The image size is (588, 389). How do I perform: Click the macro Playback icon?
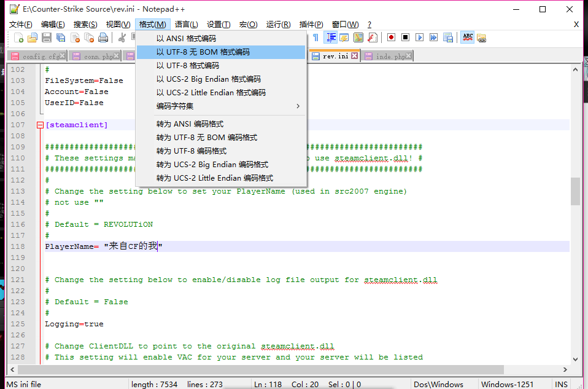pos(420,37)
